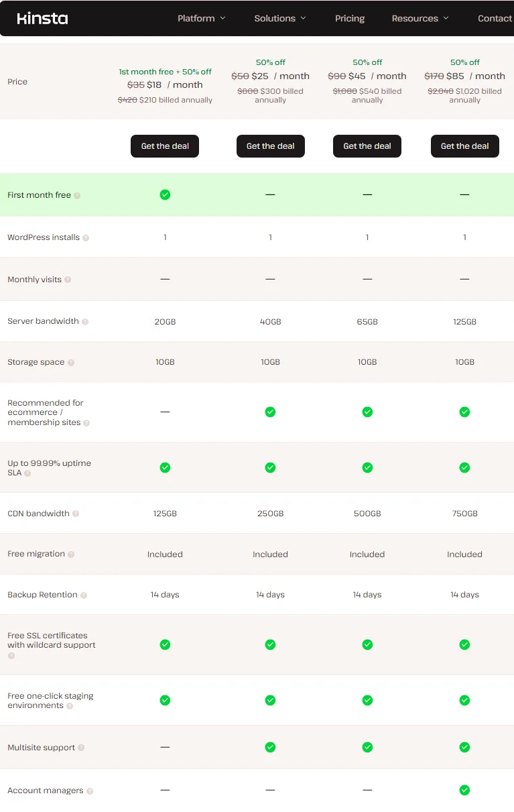
Task: Click the staging environments checkmark under the $25 plan
Action: pyautogui.click(x=270, y=700)
